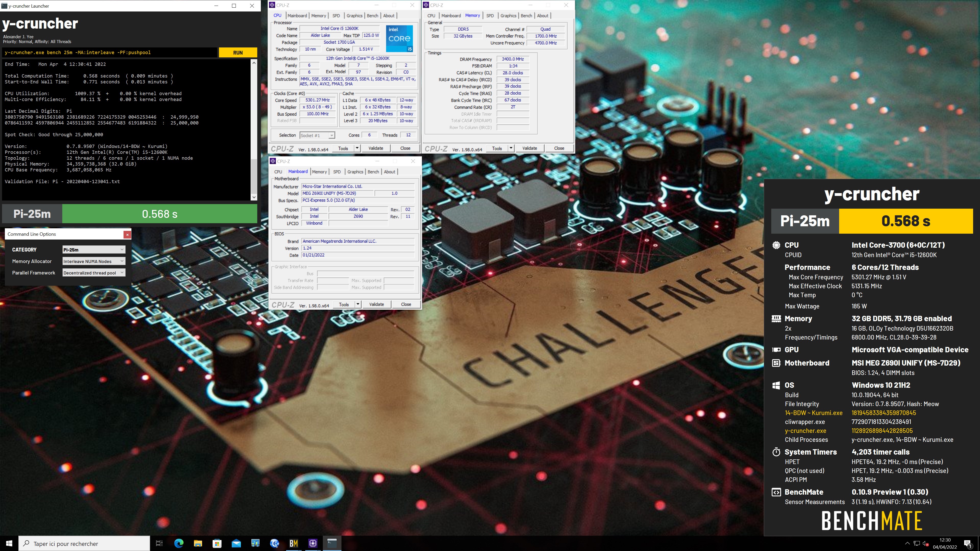Switch to Graphics tab in Memory CPU-Z window
This screenshot has height=551, width=980.
pos(508,16)
